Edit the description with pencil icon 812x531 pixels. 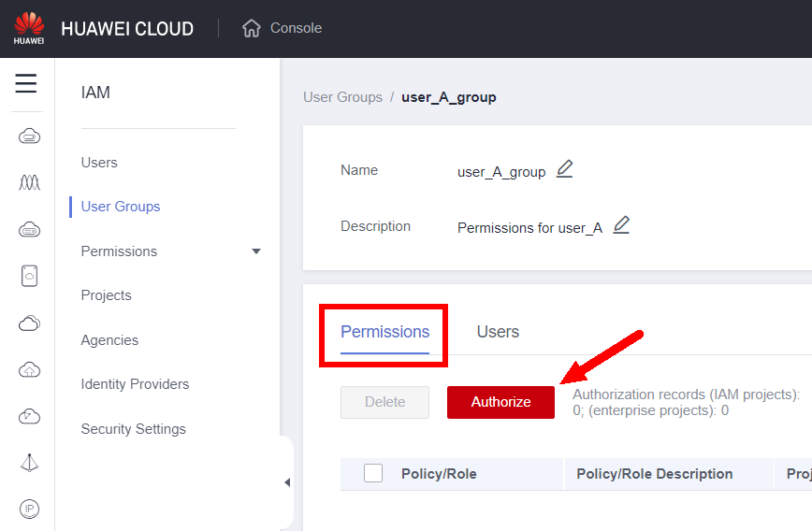pyautogui.click(x=621, y=225)
